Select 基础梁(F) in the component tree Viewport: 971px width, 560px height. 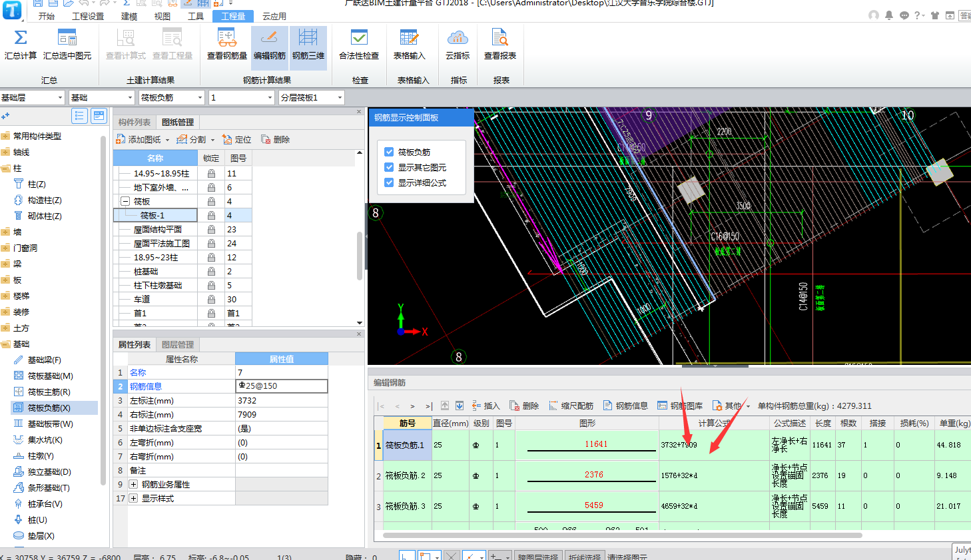(x=45, y=360)
